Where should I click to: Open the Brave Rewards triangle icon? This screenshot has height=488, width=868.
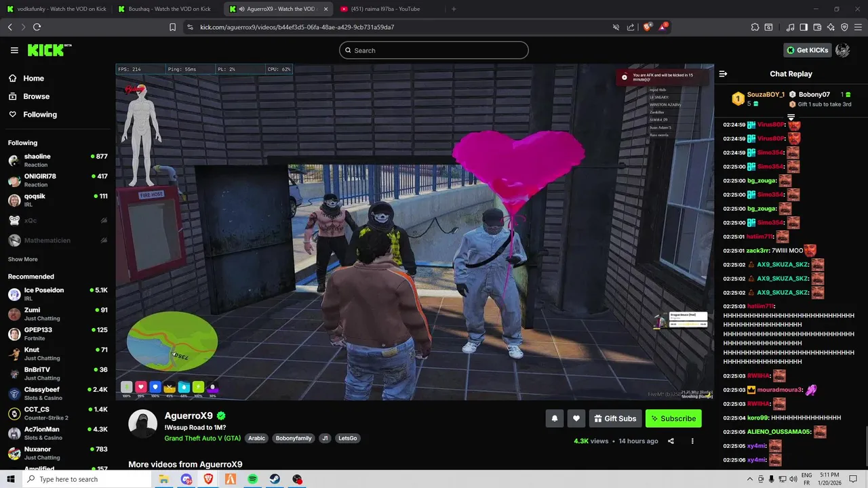click(x=663, y=27)
